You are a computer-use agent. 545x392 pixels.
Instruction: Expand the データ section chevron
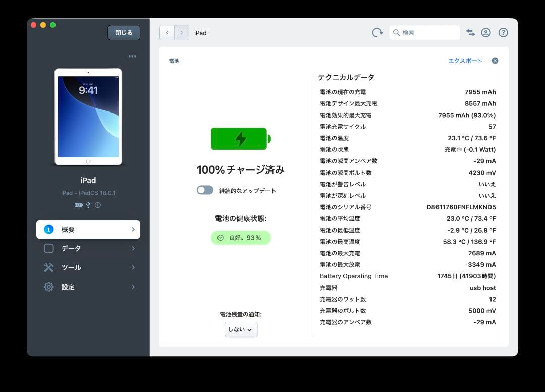tap(133, 248)
